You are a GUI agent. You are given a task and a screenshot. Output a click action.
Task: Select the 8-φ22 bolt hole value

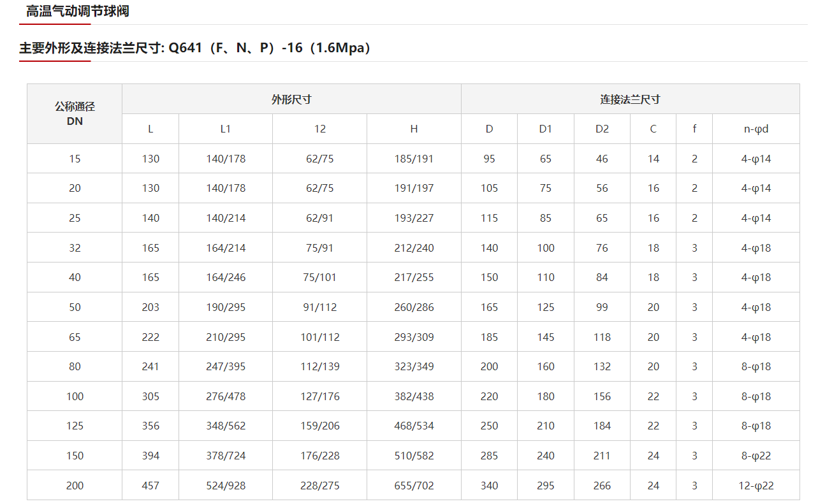click(756, 456)
